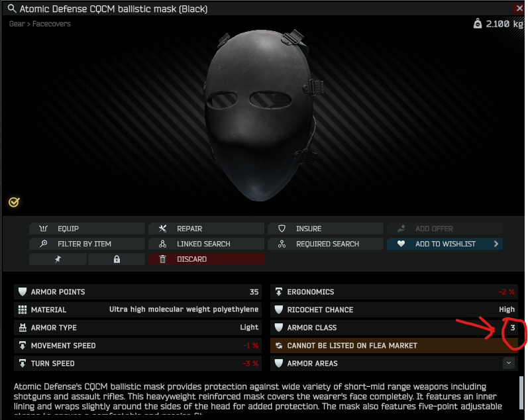Lock the item with padlock button
528x420 pixels.
coord(117,259)
